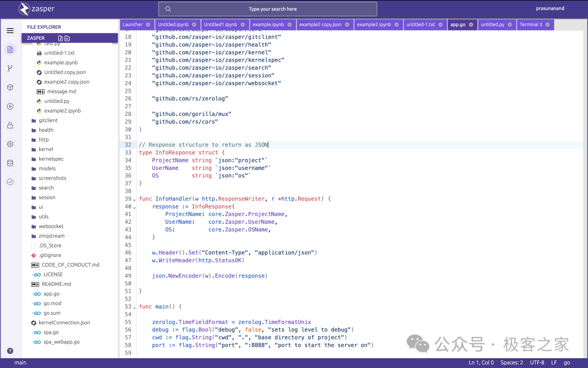The width and height of the screenshot is (588, 368).
Task: Fold the response block at line 40
Action: pyautogui.click(x=134, y=207)
